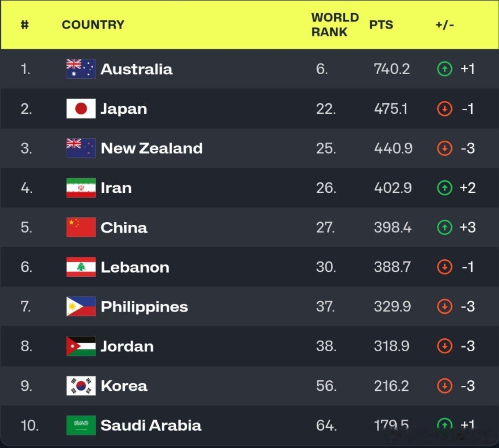
Task: Select Iran's 402.9 points value
Action: coord(393,188)
